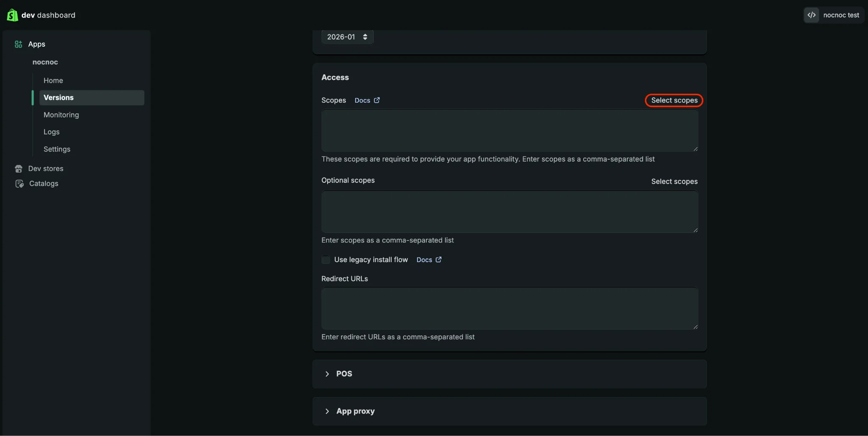Click the Optional scopes label
The height and width of the screenshot is (436, 868).
click(x=348, y=180)
